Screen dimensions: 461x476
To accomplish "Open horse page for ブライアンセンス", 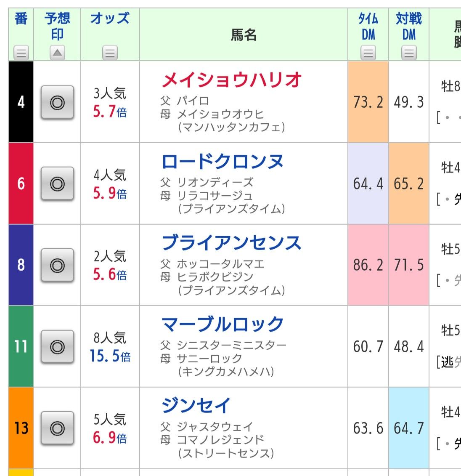I will pyautogui.click(x=231, y=243).
